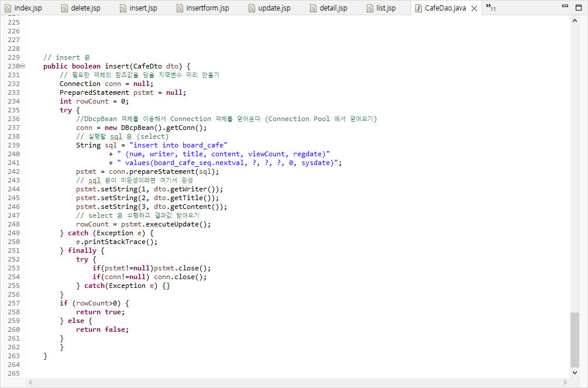
Task: Click the DbcpBean Connection Pool comment
Action: point(226,119)
